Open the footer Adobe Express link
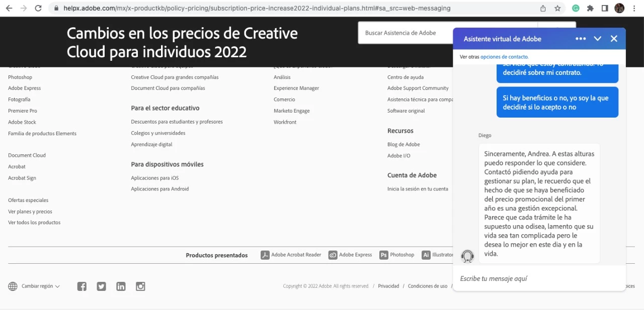The width and height of the screenshot is (644, 310). point(25,88)
